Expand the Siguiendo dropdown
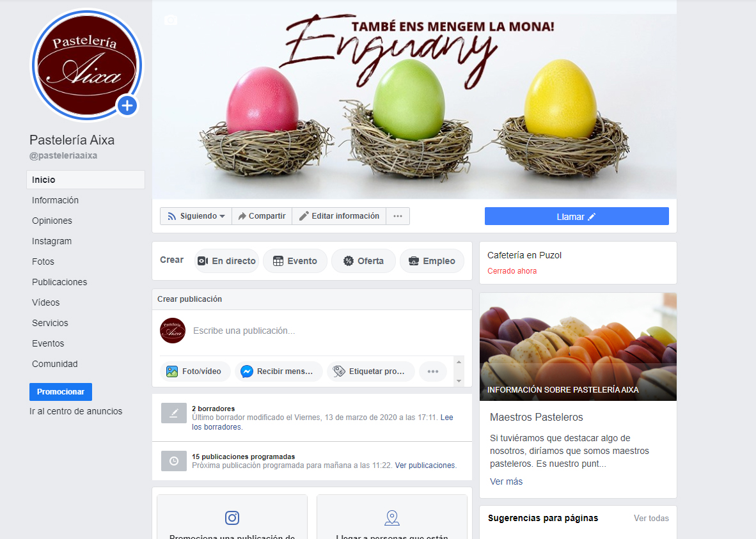Image resolution: width=756 pixels, height=539 pixels. click(x=196, y=216)
